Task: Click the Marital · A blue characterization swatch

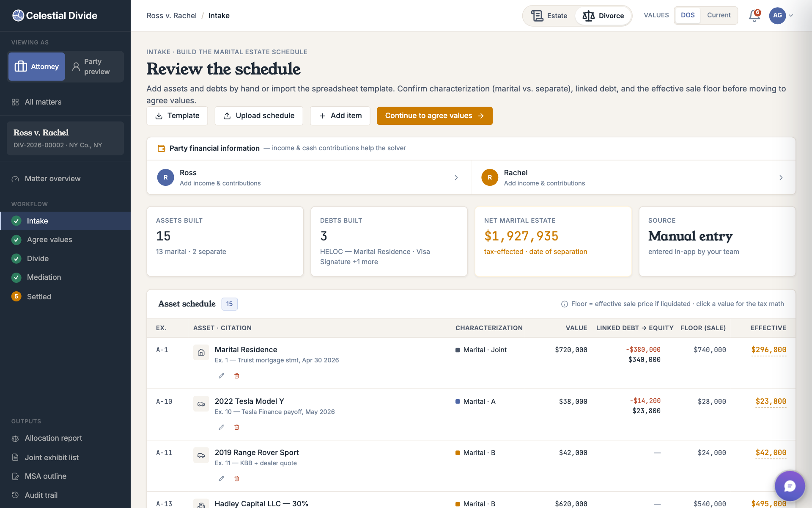Action: coord(458,401)
